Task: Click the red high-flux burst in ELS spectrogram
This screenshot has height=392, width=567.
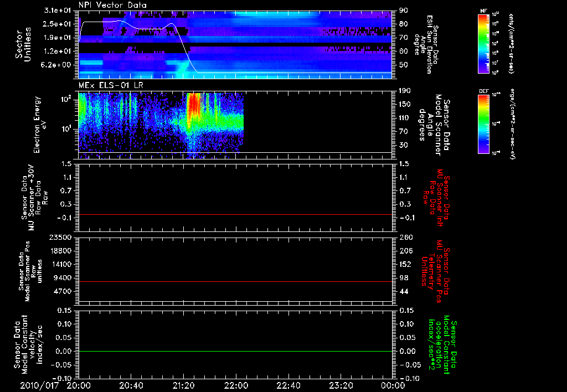Action: point(193,105)
